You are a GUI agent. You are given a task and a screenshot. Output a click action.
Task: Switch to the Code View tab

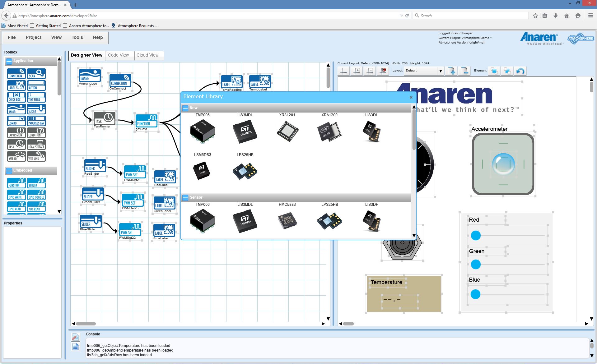tap(118, 55)
